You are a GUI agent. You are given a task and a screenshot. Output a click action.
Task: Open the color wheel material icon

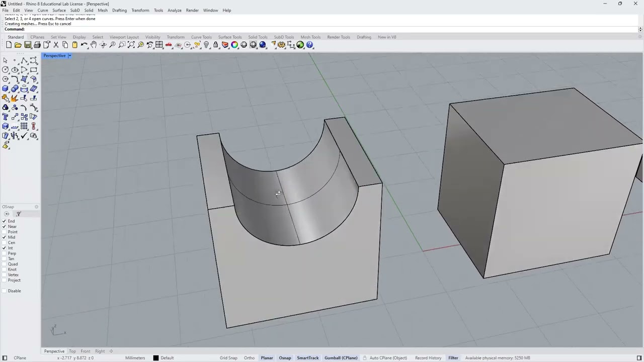pyautogui.click(x=234, y=45)
